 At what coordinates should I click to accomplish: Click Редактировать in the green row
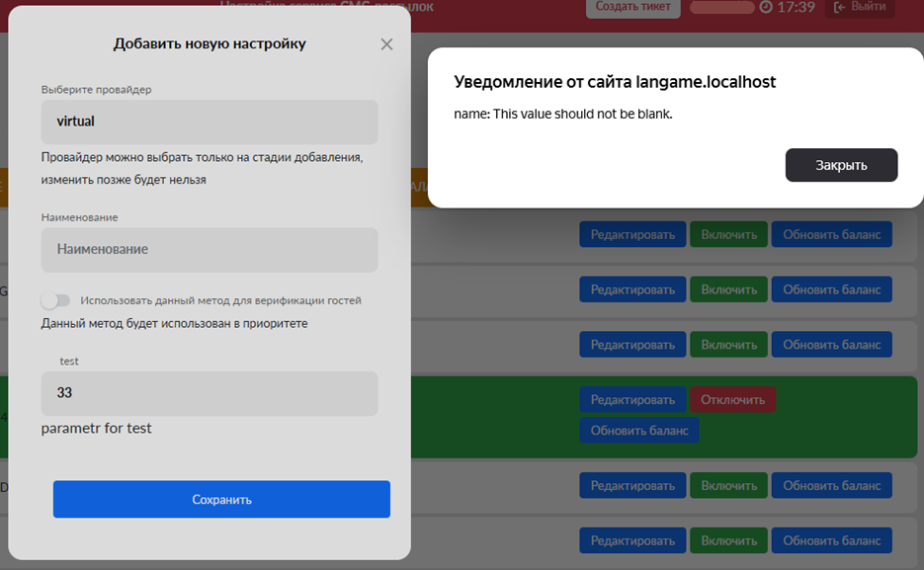tap(632, 399)
